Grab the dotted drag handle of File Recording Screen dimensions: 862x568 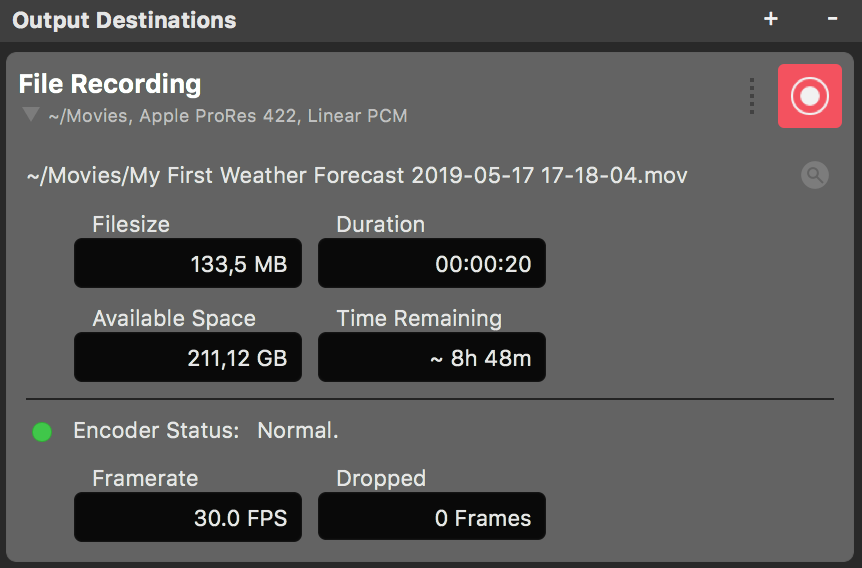tap(752, 96)
